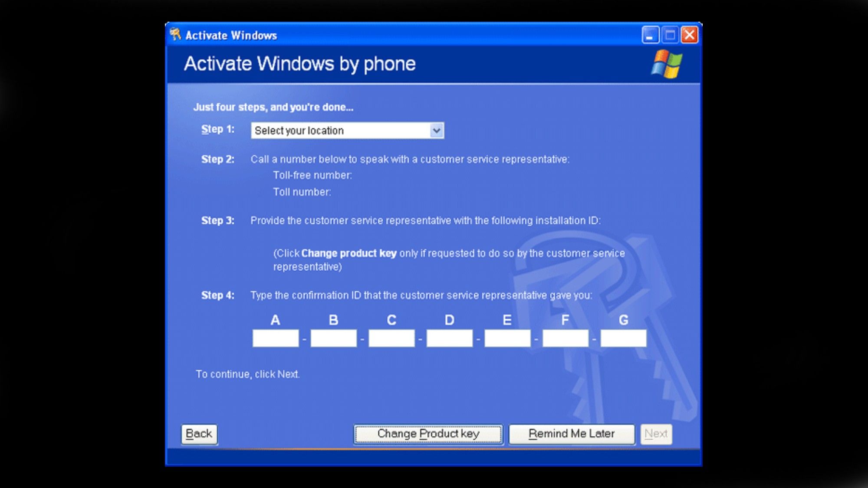Focus confirmation ID field G
The image size is (868, 488).
pos(624,338)
